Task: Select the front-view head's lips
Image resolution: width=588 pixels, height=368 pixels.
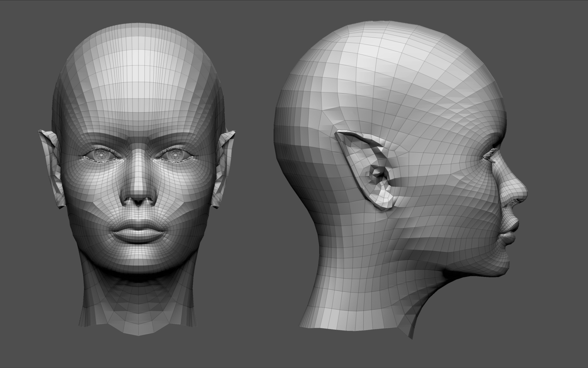Action: point(138,233)
